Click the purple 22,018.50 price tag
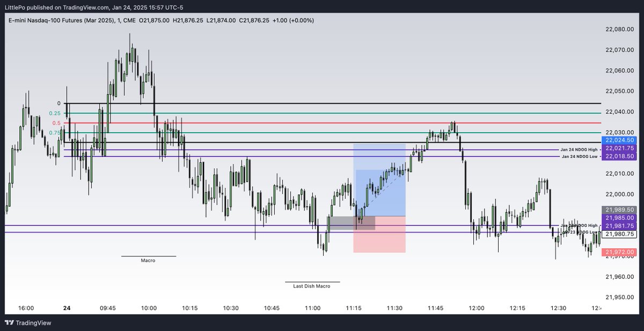 (620, 156)
